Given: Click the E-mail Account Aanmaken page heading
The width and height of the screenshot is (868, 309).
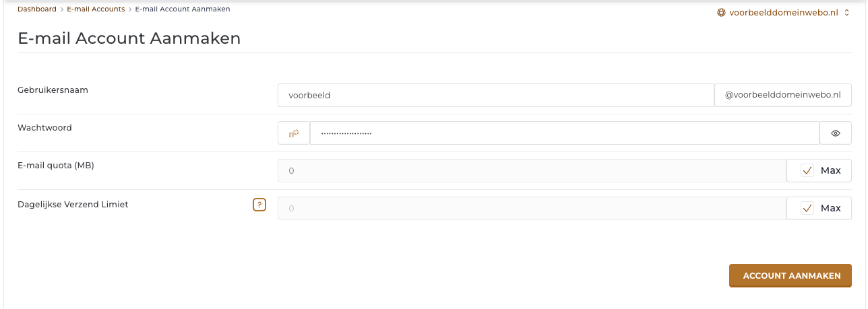Looking at the screenshot, I should (x=129, y=38).
